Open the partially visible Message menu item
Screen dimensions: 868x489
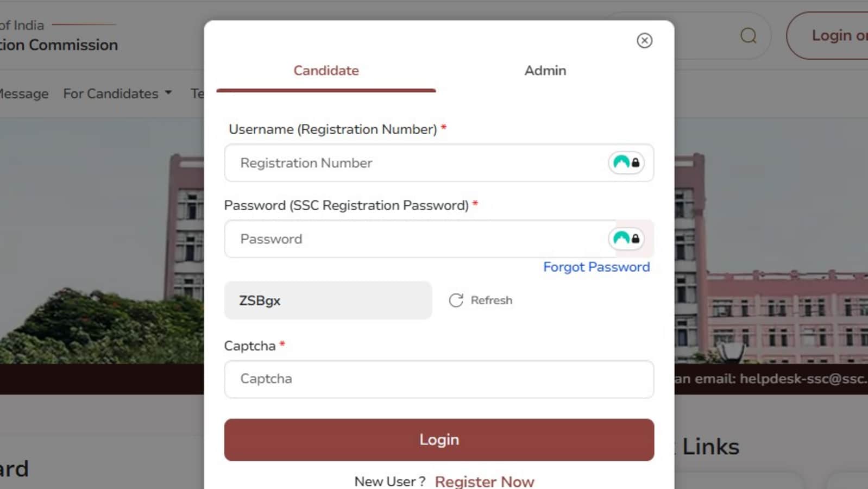click(24, 93)
